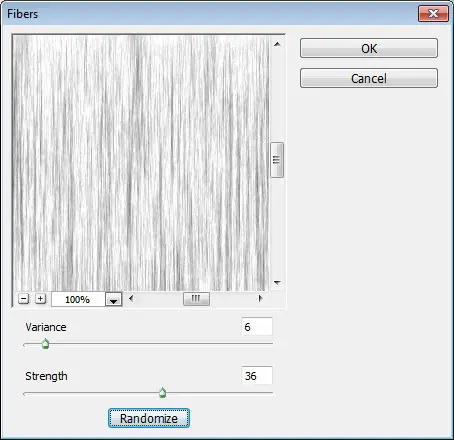The image size is (454, 440).
Task: Click the Strength slider handle
Action: pyautogui.click(x=162, y=393)
